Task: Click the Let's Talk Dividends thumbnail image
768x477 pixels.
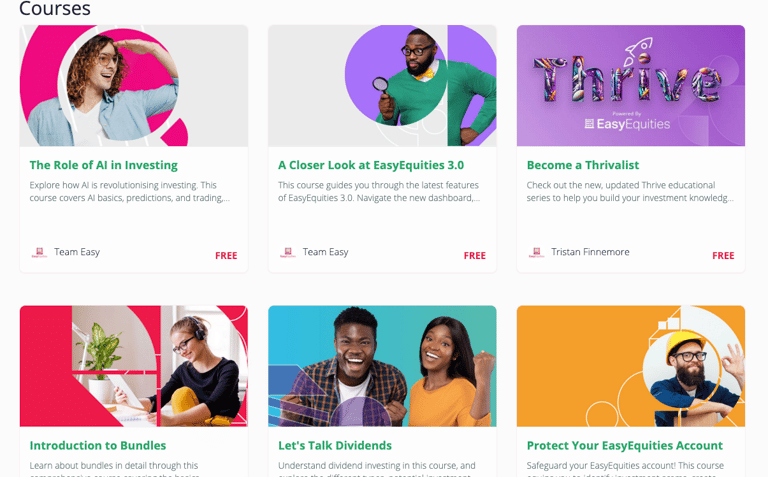Action: pos(382,366)
